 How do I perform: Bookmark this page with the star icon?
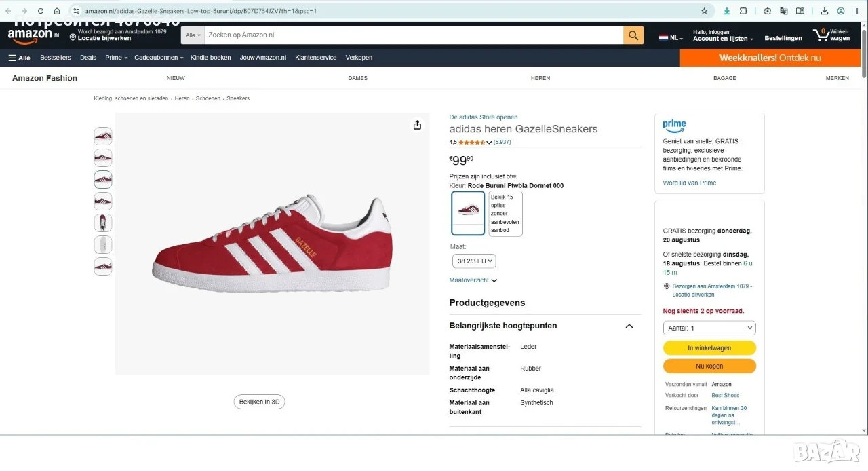pos(704,11)
